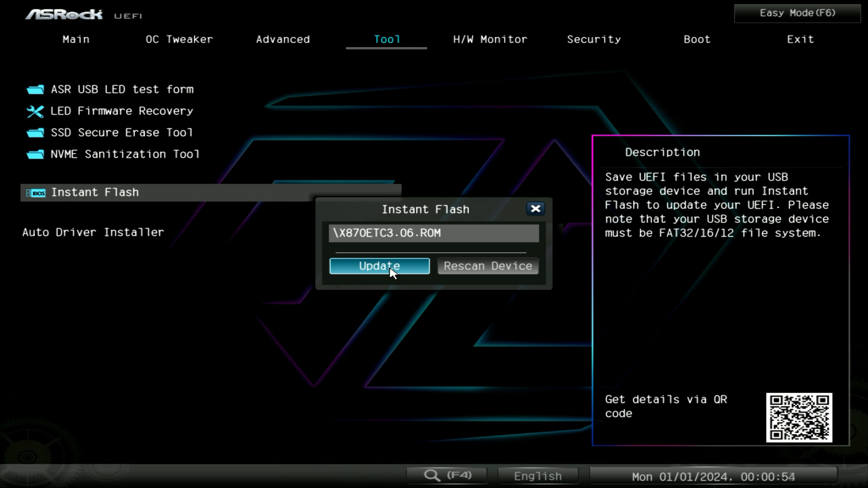
Task: Click the Instant Flash dialog title
Action: click(x=425, y=209)
